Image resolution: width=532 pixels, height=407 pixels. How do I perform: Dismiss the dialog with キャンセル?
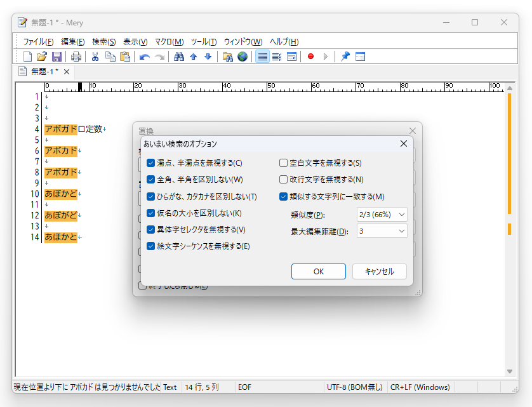pyautogui.click(x=380, y=271)
